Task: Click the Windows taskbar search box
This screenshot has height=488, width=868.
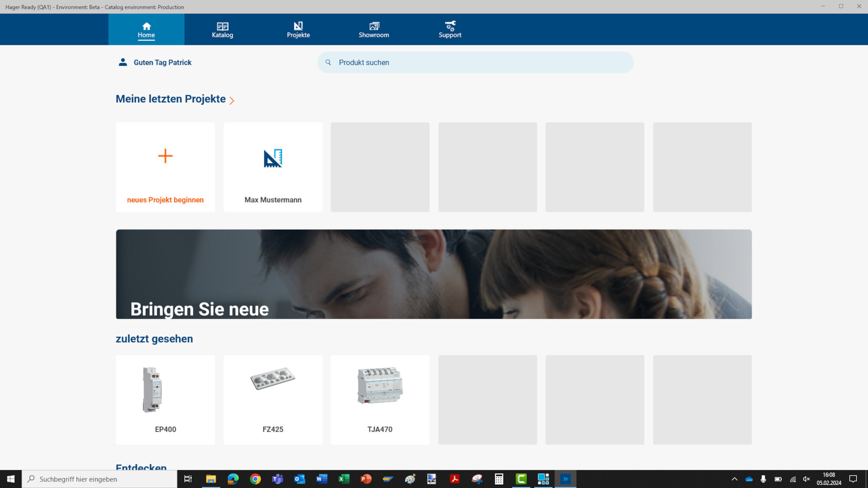Action: (x=99, y=479)
